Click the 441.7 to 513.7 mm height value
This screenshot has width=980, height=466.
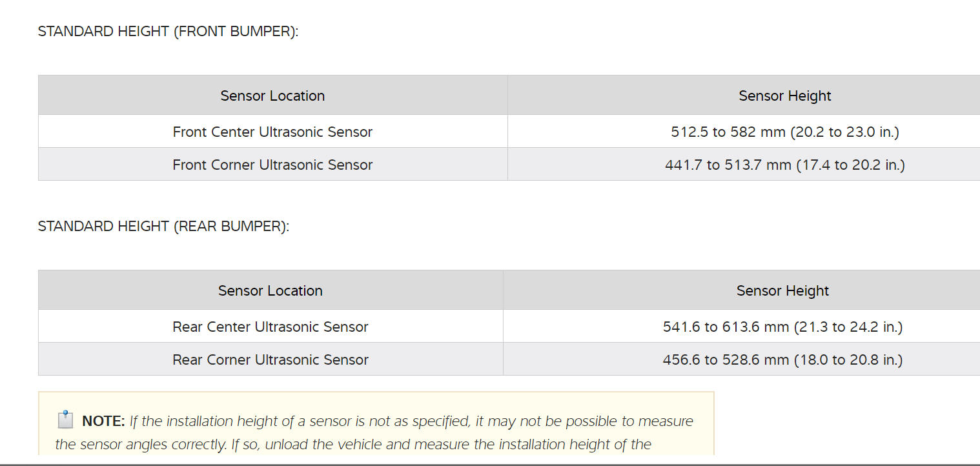pyautogui.click(x=784, y=165)
